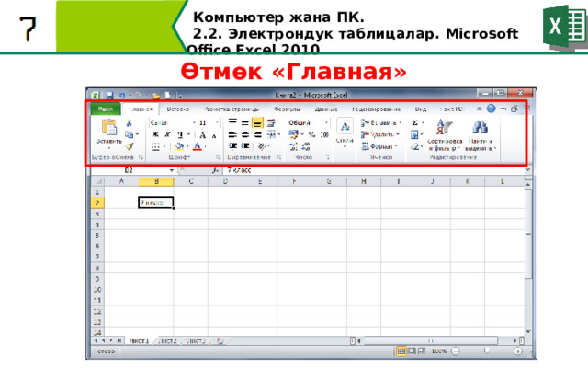Click the increase decimal icon
The height and width of the screenshot is (368, 588).
tap(293, 146)
